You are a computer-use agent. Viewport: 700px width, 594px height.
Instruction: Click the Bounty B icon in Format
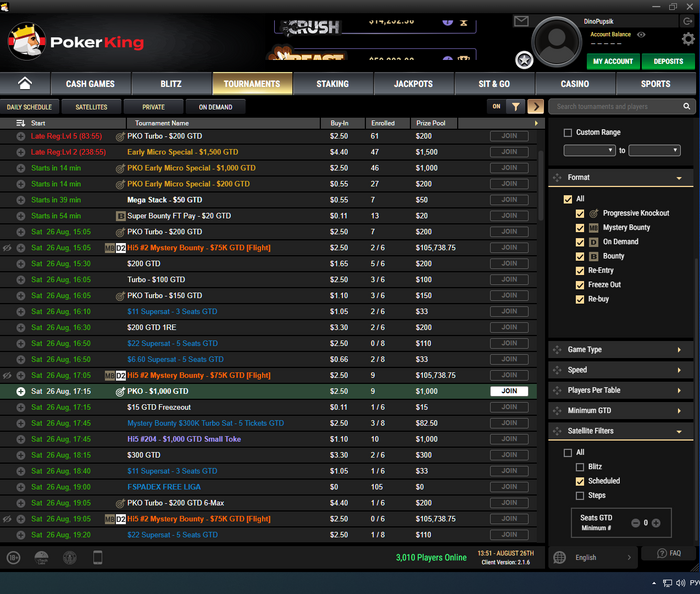click(594, 256)
